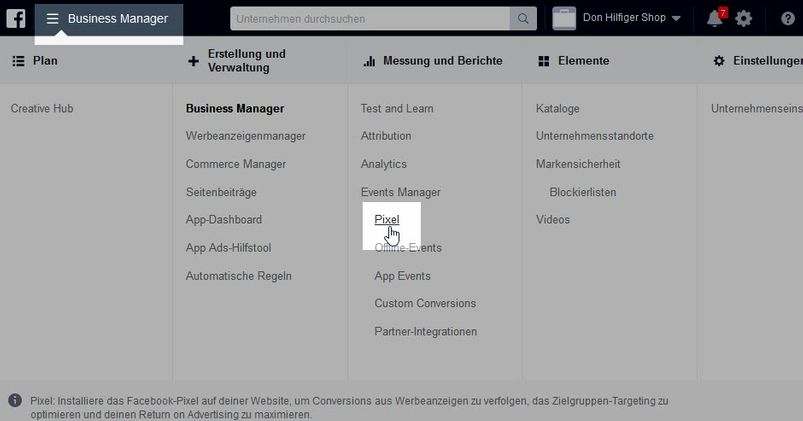Click the plus icon beside Erstellung und Verwaltung
The image size is (803, 421).
tap(193, 61)
